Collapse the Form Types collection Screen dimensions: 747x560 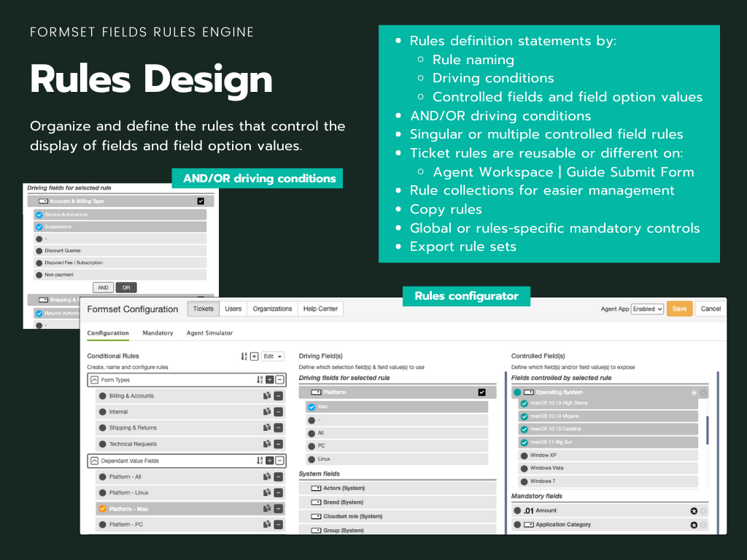click(x=95, y=380)
